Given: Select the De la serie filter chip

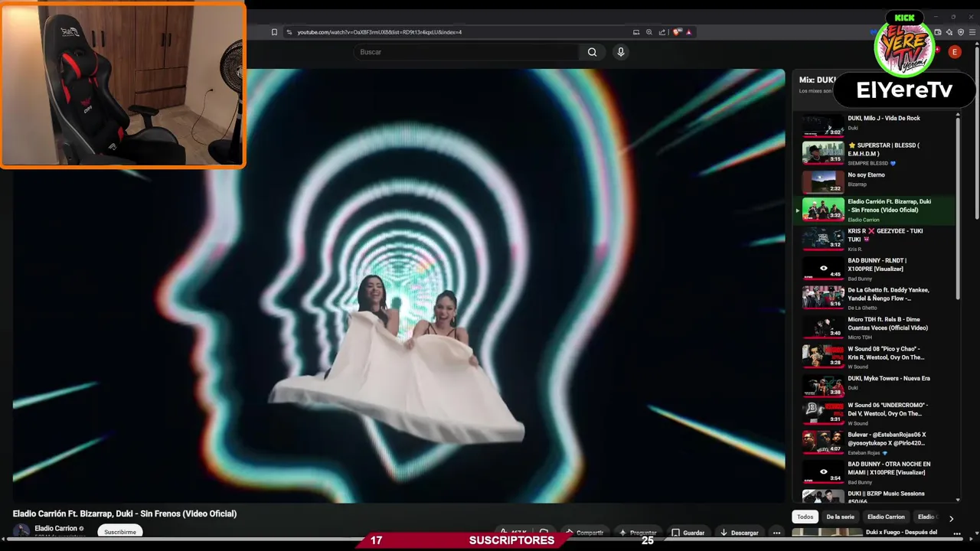Looking at the screenshot, I should click(840, 517).
